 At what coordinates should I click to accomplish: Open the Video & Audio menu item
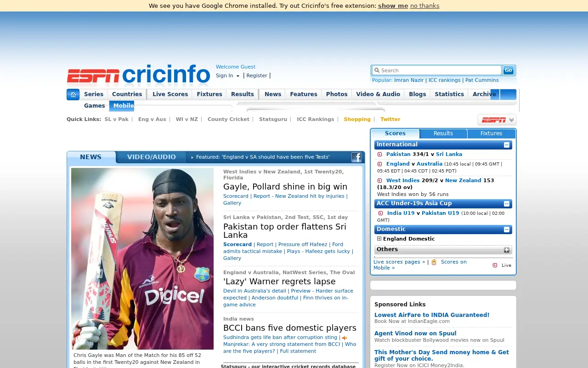[378, 94]
